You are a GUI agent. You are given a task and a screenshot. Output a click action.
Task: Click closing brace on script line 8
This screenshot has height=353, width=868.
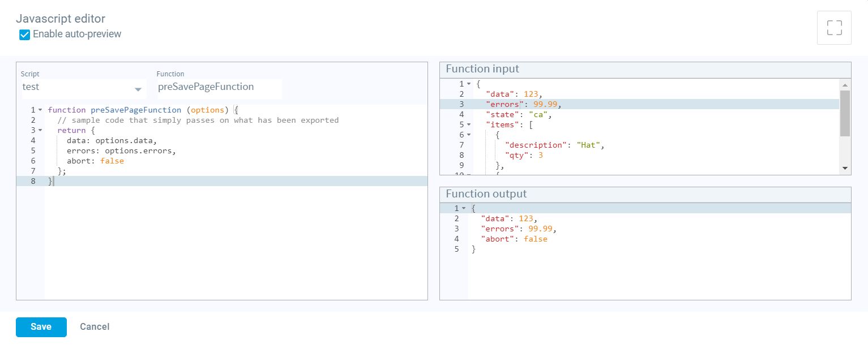pos(50,181)
